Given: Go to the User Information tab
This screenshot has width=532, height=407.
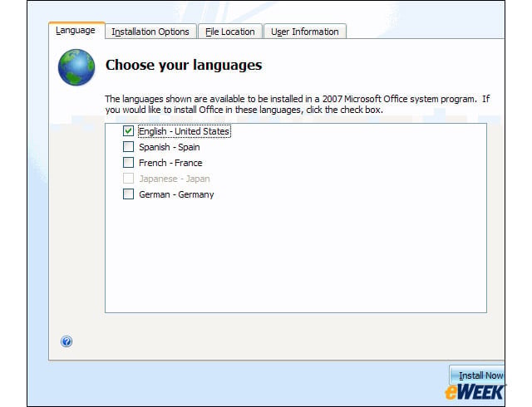Looking at the screenshot, I should tap(305, 32).
